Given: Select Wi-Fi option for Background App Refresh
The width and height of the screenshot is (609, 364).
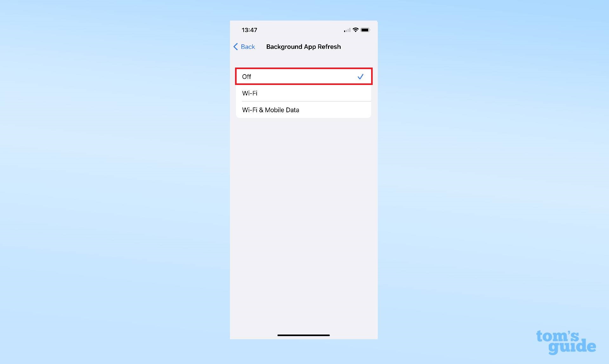Looking at the screenshot, I should coord(304,93).
